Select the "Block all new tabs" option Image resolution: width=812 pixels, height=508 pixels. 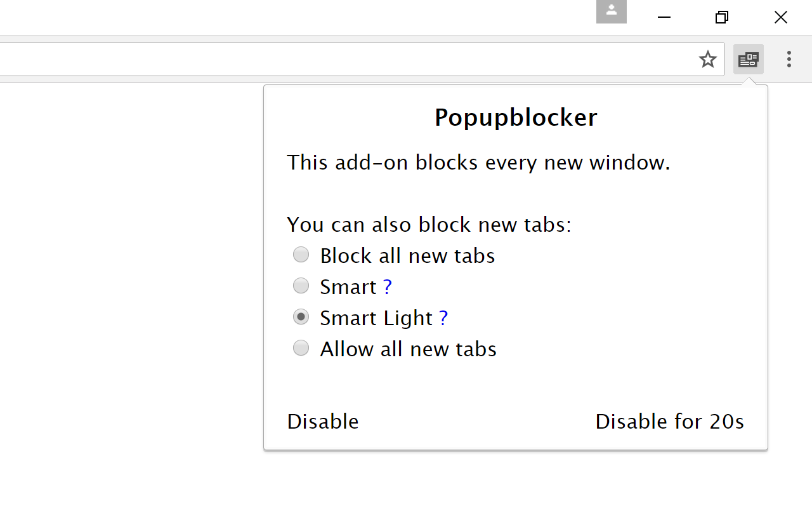(301, 254)
